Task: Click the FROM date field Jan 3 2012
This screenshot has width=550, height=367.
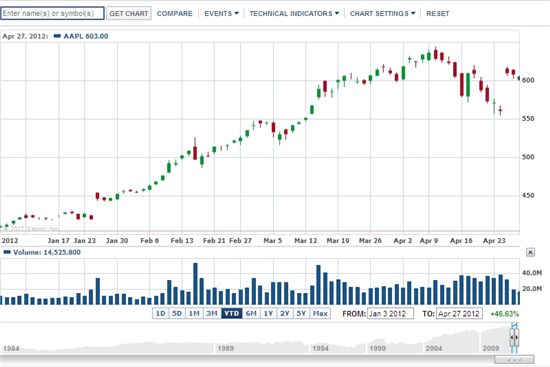Action: [390, 314]
